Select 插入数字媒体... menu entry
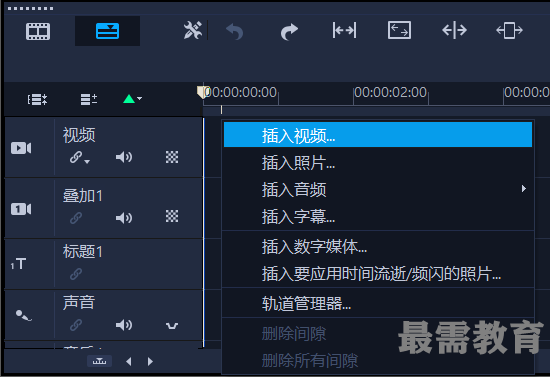The height and width of the screenshot is (377, 550). (x=378, y=246)
